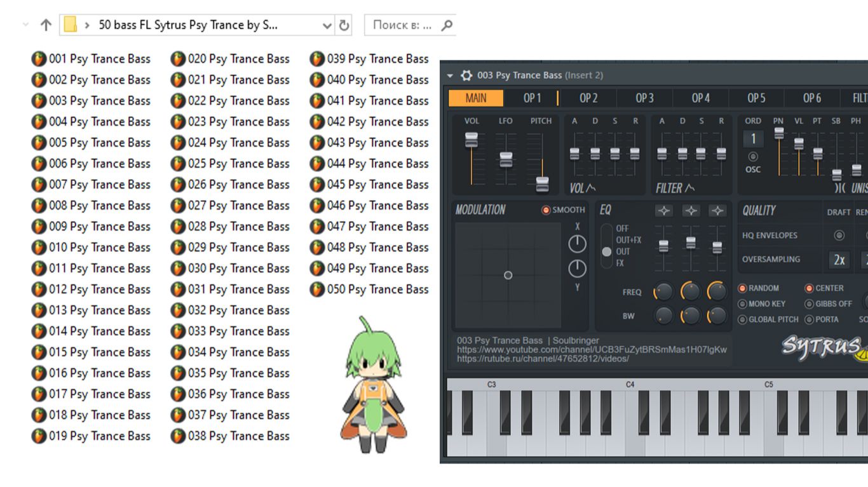Select the FL icon for 038 Psy Trance Bass
The width and height of the screenshot is (868, 487).
178,436
